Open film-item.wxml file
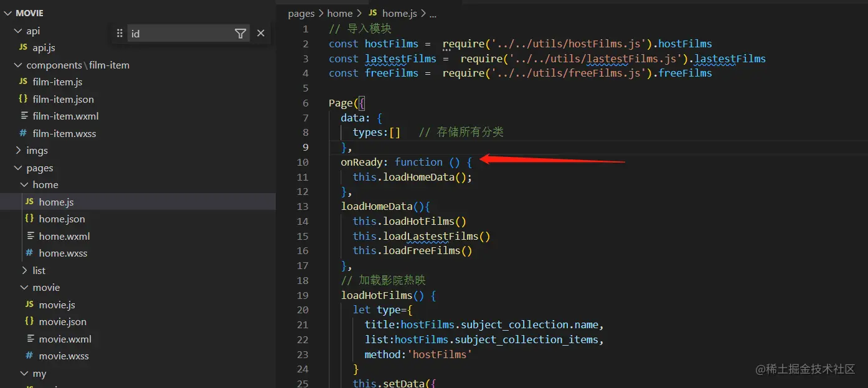 [x=65, y=116]
